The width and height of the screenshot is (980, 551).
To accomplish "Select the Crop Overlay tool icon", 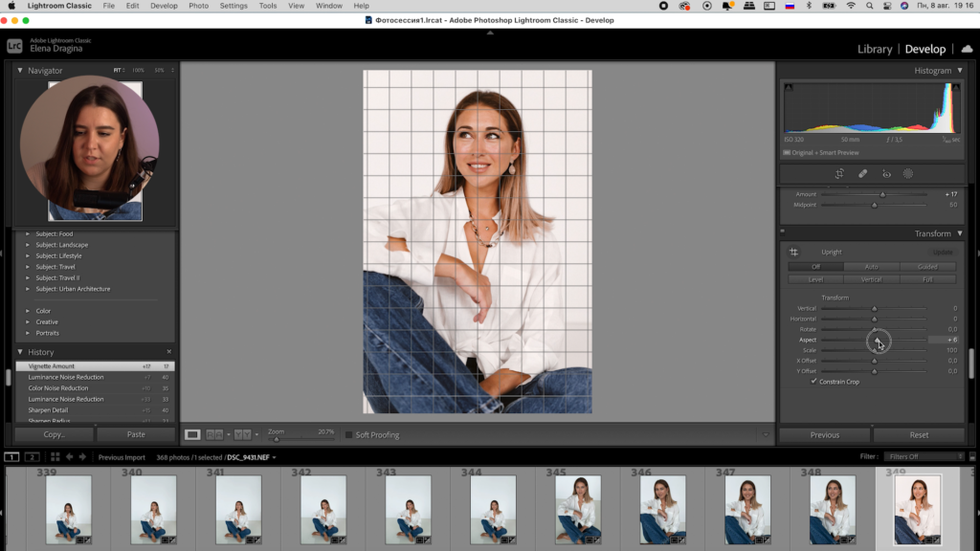I will tap(839, 174).
